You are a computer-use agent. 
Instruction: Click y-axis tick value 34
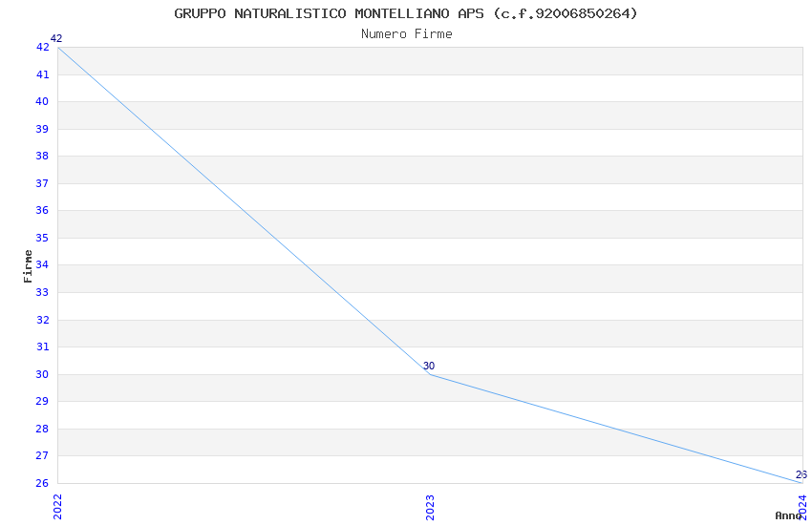tap(42, 264)
